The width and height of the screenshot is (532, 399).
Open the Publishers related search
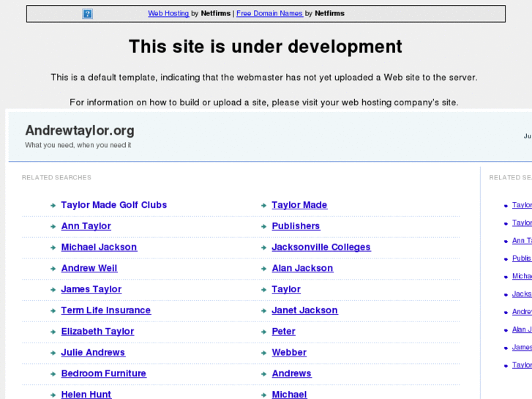pos(296,225)
